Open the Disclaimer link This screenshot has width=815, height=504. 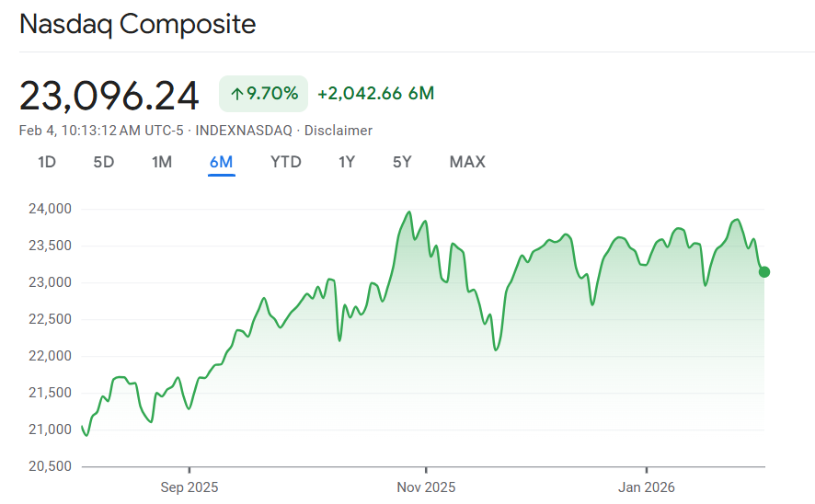pos(339,131)
